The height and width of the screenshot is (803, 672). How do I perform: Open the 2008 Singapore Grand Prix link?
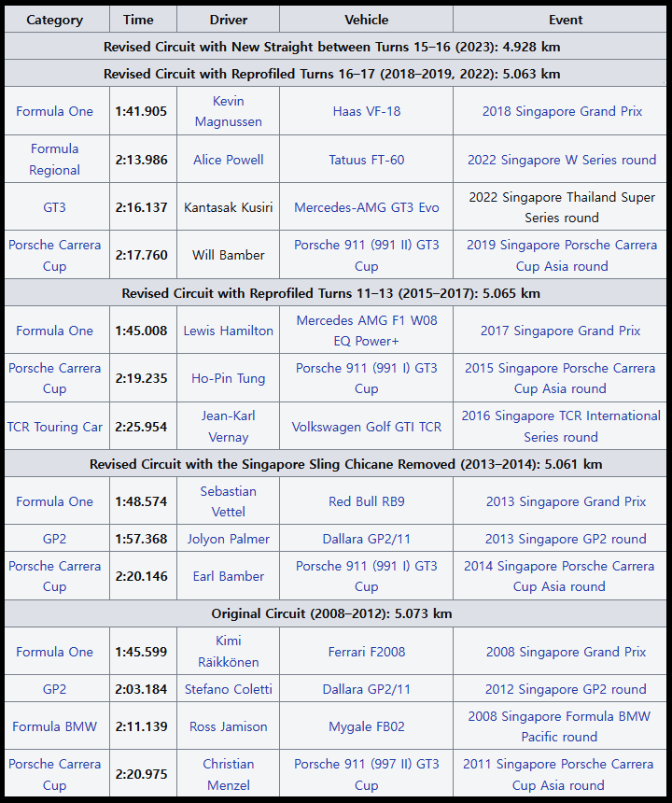pyautogui.click(x=566, y=652)
